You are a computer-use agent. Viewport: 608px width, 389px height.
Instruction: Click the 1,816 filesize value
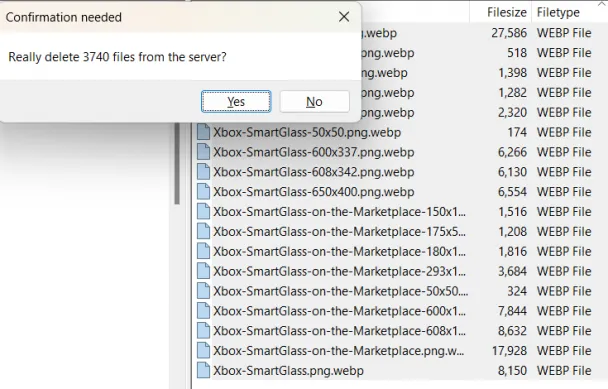coord(512,251)
